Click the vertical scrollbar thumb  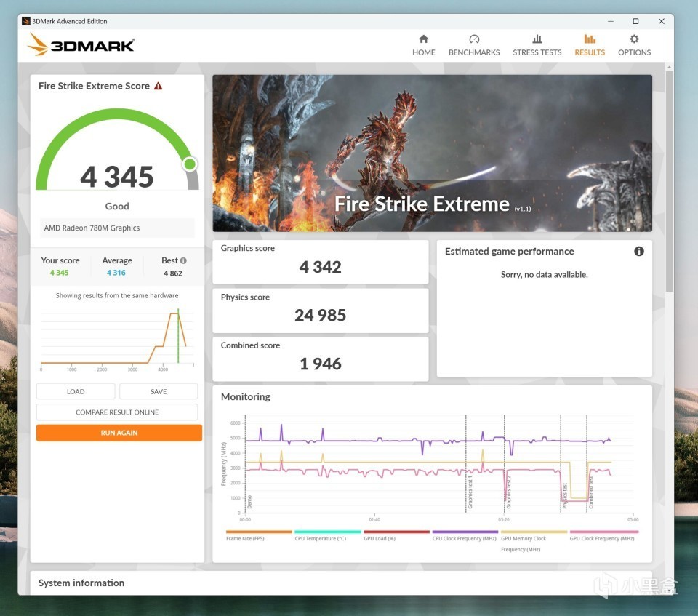tap(669, 180)
